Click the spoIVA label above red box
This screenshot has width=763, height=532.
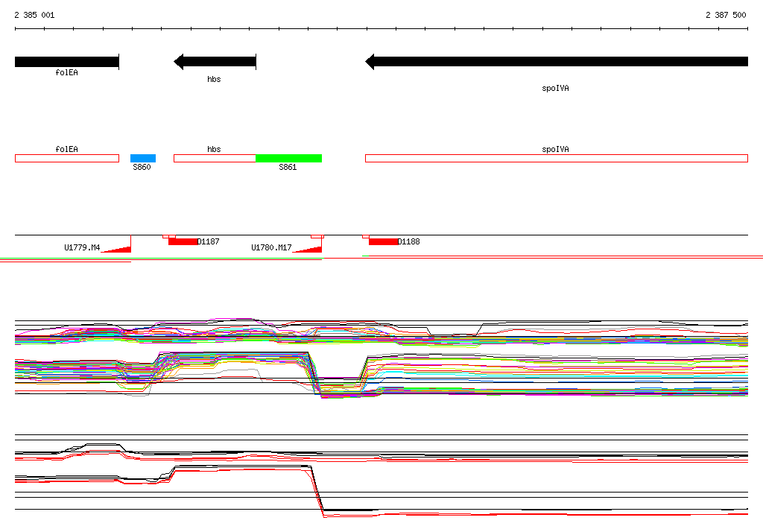(555, 150)
